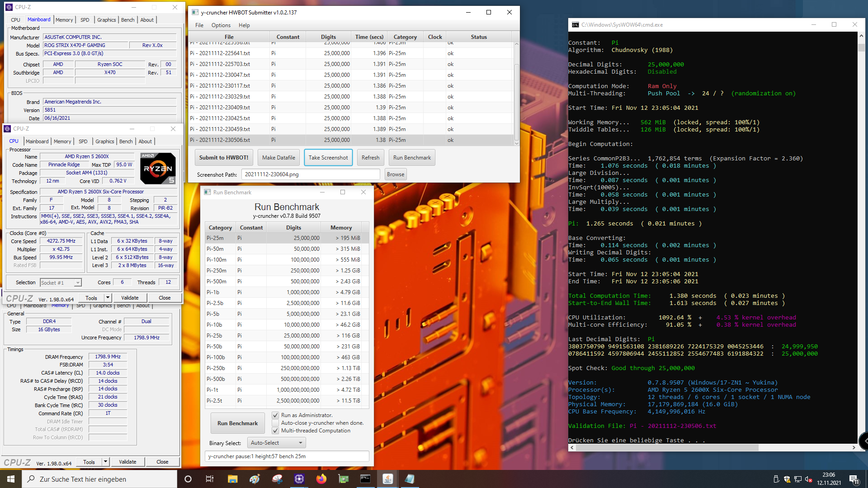
Task: Click the search magnifier on taskbar
Action: pos(31,479)
